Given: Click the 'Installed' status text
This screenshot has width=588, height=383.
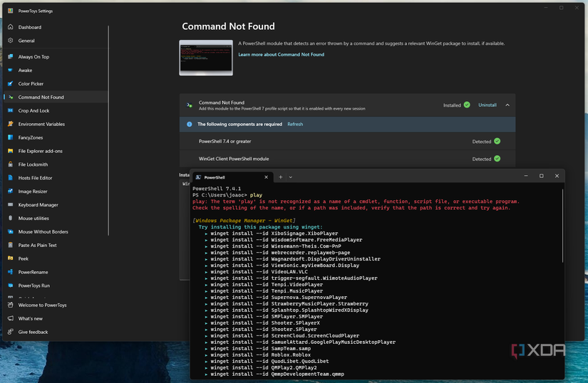Looking at the screenshot, I should coord(452,105).
